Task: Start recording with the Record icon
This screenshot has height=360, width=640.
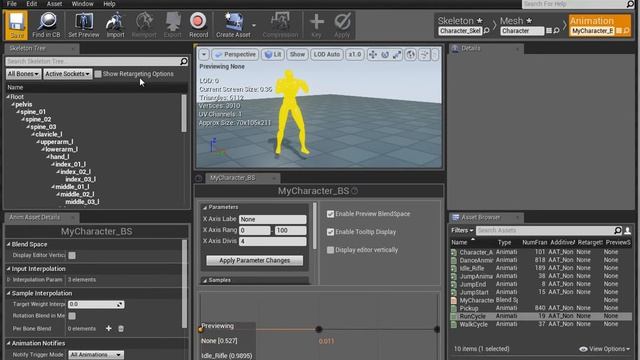Action: pyautogui.click(x=198, y=25)
